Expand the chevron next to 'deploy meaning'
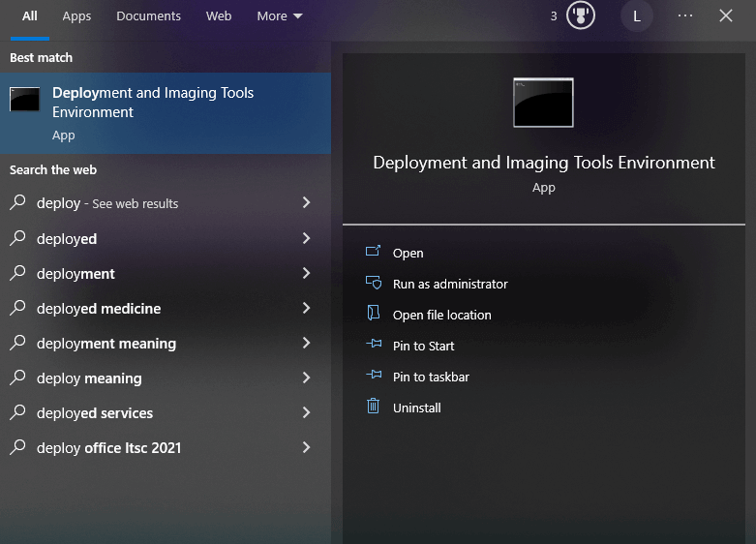 (x=306, y=378)
